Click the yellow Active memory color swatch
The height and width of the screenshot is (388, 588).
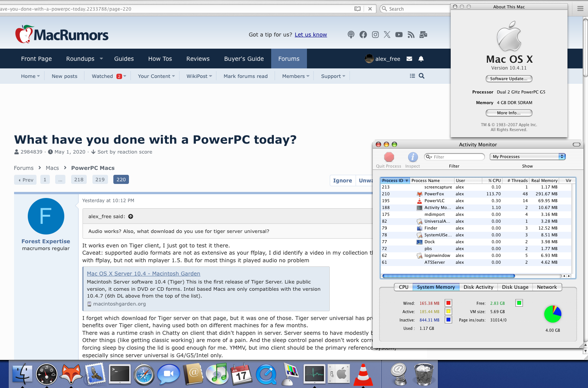click(449, 311)
